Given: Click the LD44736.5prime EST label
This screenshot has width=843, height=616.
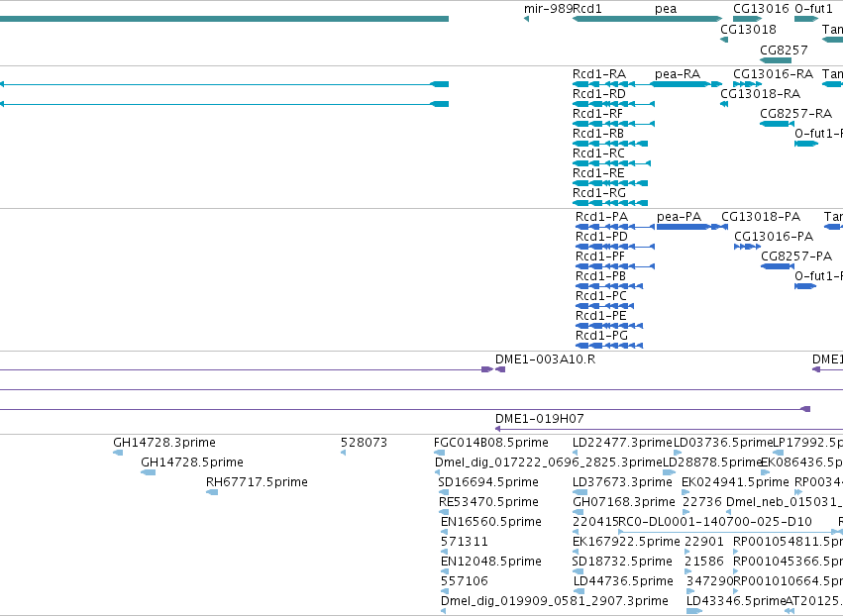Looking at the screenshot, I should pos(623,581).
